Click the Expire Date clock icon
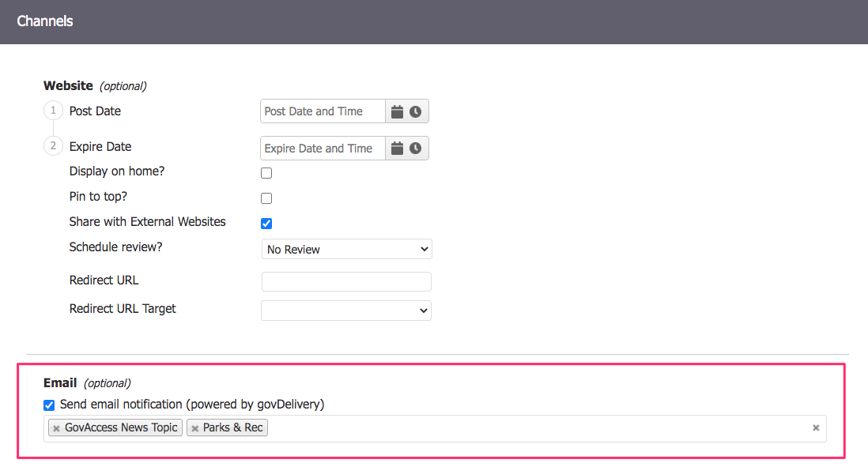This screenshot has width=868, height=467. coord(415,149)
